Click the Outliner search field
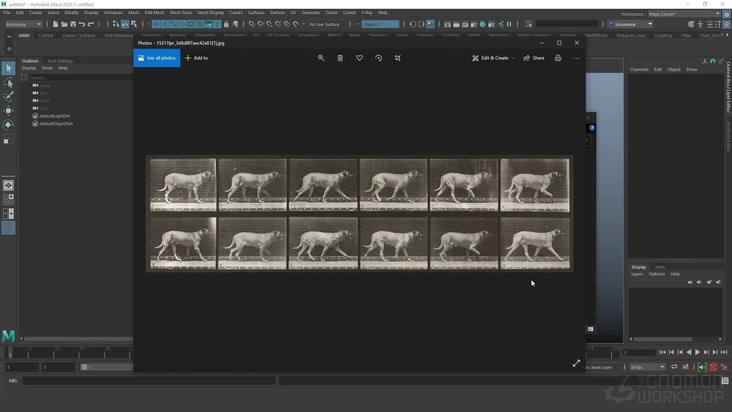The height and width of the screenshot is (412, 732). point(75,77)
